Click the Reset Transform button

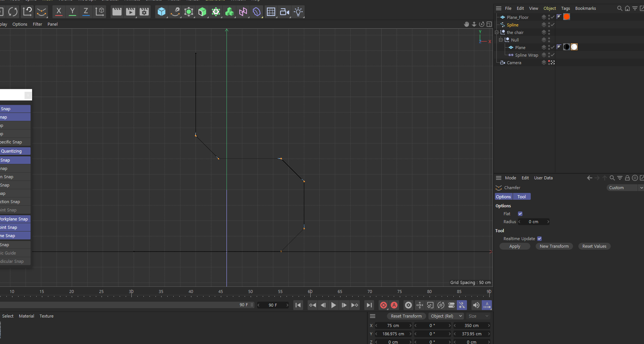(x=406, y=316)
